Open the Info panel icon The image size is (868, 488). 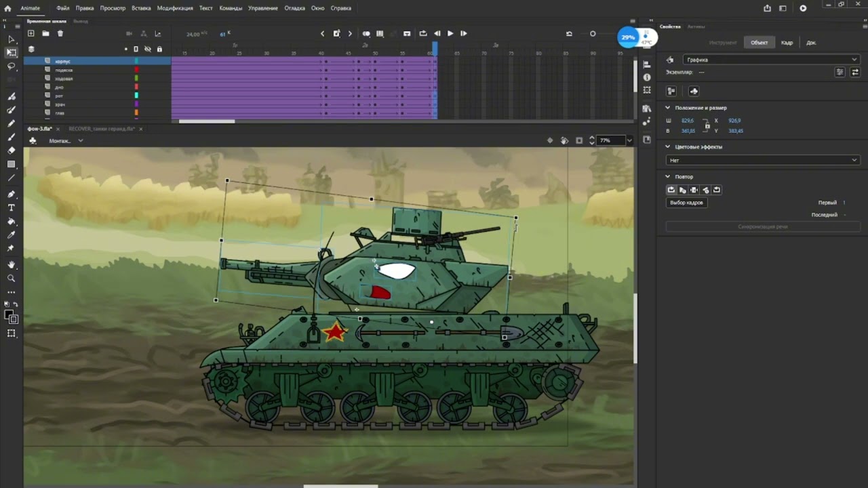[x=647, y=76]
